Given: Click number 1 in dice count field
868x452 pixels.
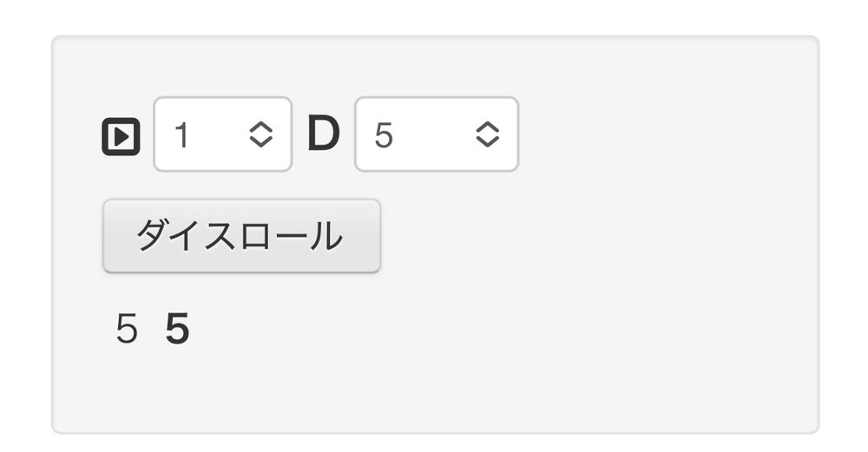Looking at the screenshot, I should (x=181, y=135).
